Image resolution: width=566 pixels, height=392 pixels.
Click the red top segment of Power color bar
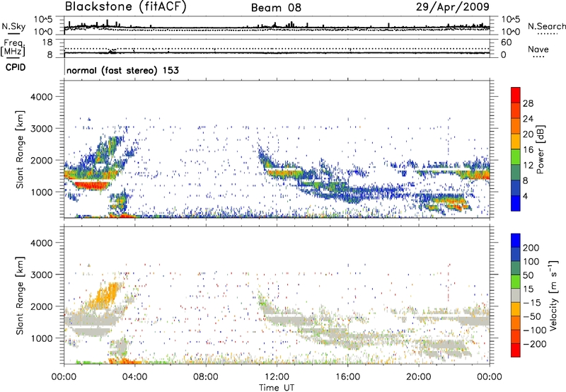click(516, 96)
